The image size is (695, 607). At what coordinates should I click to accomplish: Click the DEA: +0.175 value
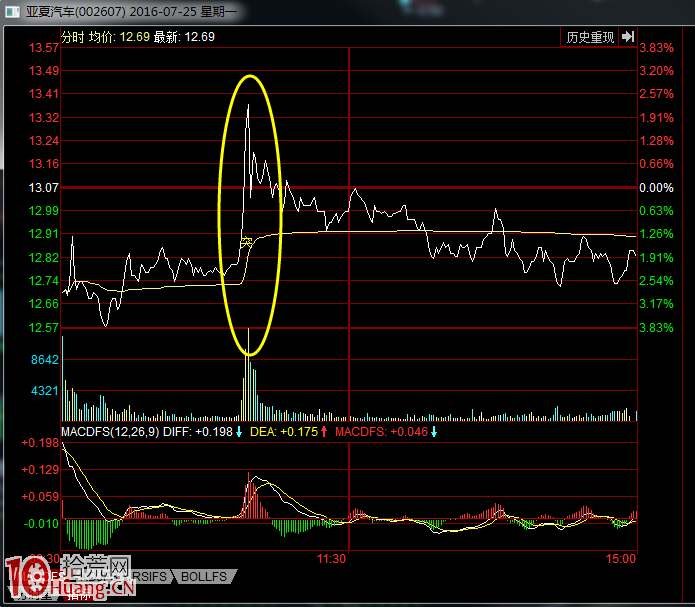[284, 431]
